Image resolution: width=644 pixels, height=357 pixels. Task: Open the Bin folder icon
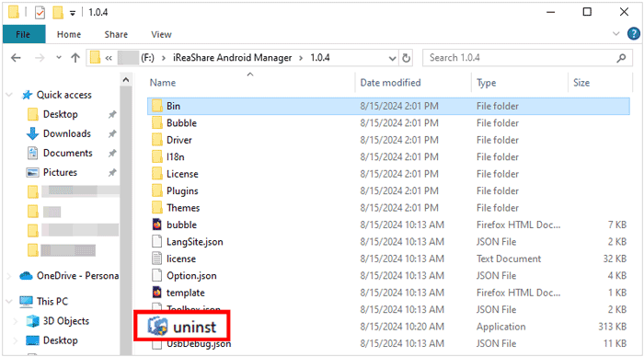157,106
